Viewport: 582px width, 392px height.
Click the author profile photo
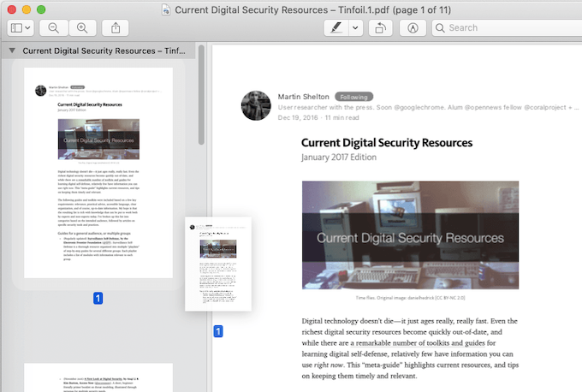pyautogui.click(x=256, y=105)
